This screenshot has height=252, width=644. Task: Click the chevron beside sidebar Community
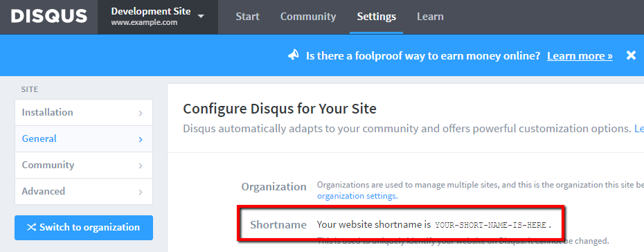141,165
